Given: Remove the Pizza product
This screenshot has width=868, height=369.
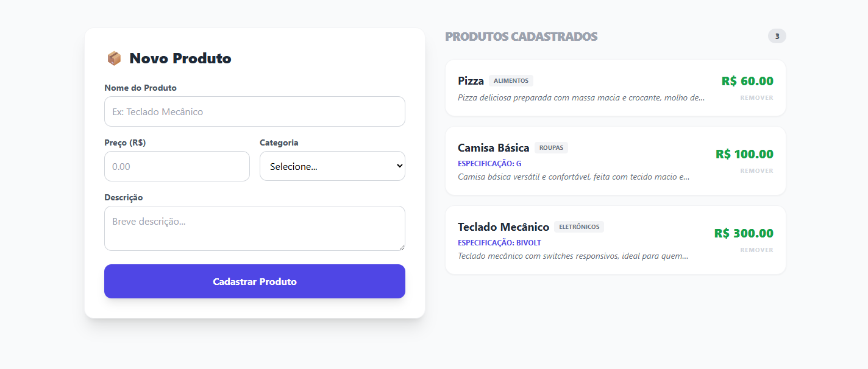Looking at the screenshot, I should (756, 98).
